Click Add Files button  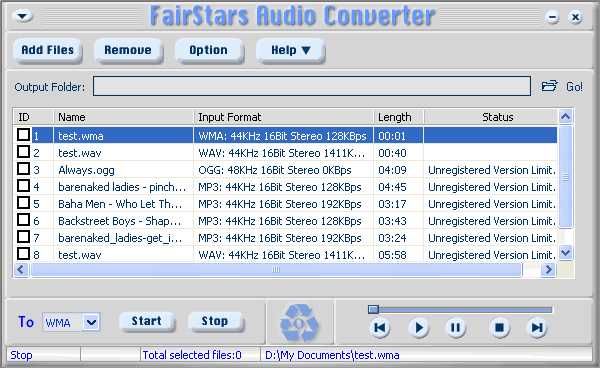(48, 50)
